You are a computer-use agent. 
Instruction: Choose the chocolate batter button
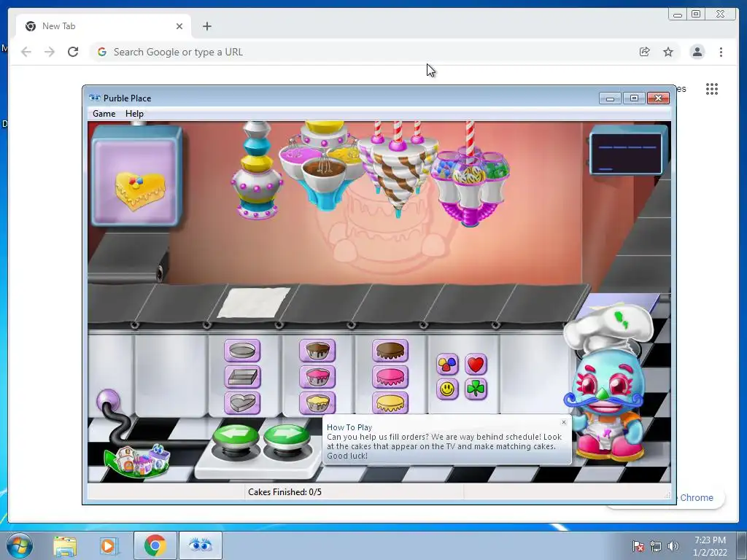(317, 351)
